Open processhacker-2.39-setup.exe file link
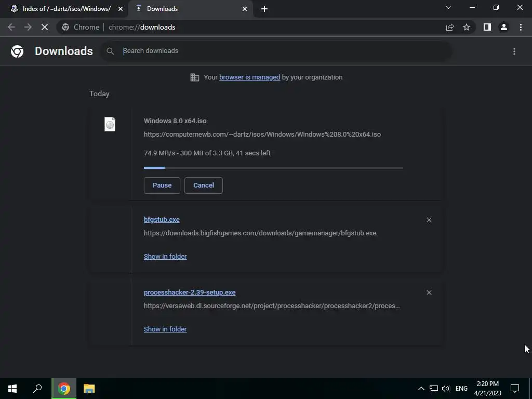Viewport: 532px width, 399px height. [190, 292]
